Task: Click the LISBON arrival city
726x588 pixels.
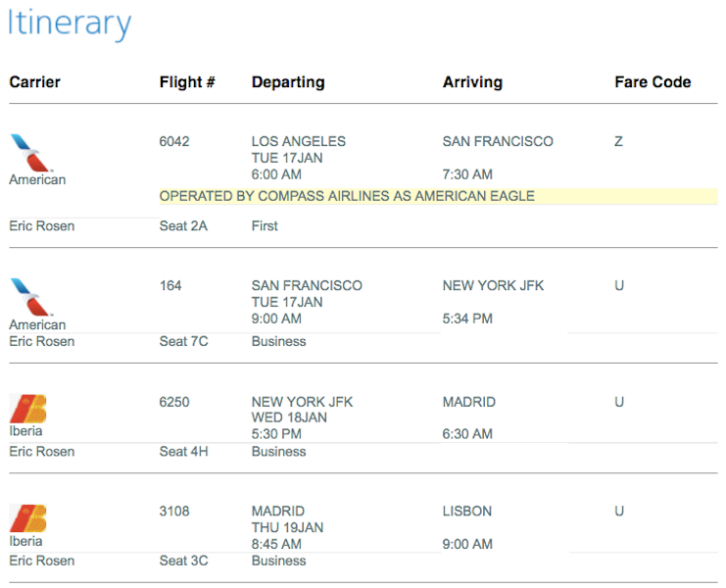Action: tap(467, 512)
